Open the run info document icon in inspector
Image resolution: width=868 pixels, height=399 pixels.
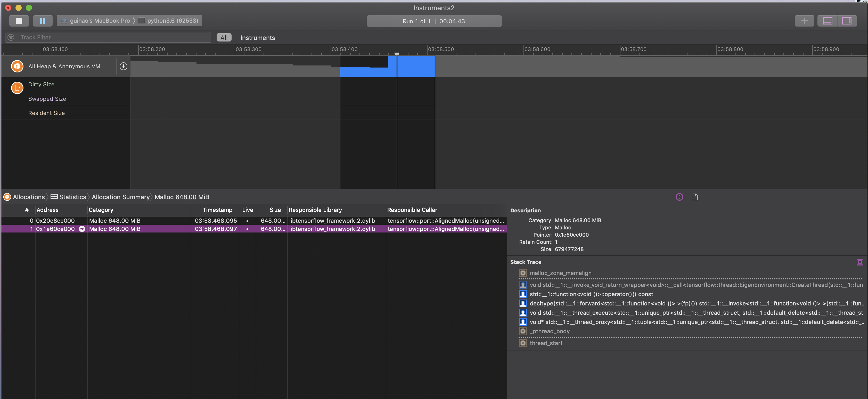pos(695,197)
